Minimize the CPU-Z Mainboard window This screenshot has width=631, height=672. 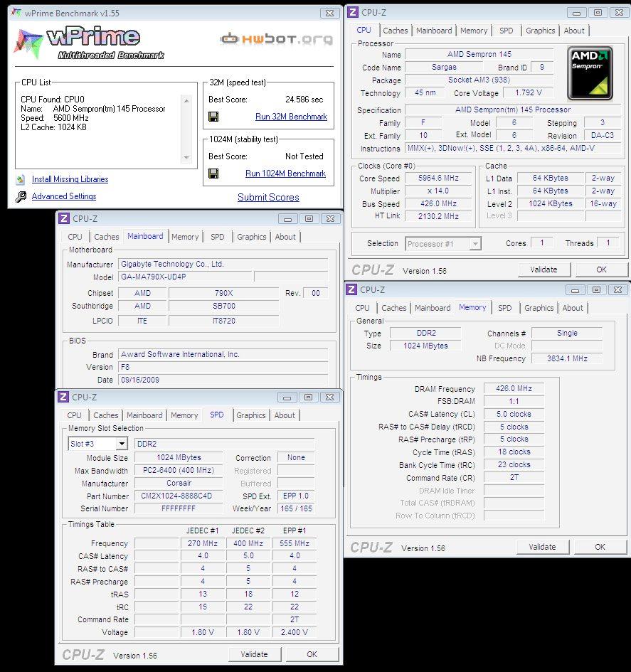click(x=287, y=219)
